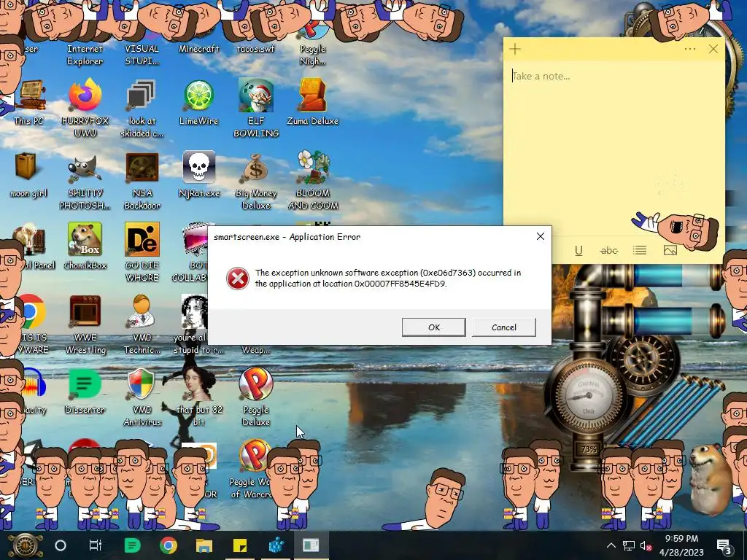Open the ChomikBox desktop icon
This screenshot has width=747, height=560.
[85, 246]
